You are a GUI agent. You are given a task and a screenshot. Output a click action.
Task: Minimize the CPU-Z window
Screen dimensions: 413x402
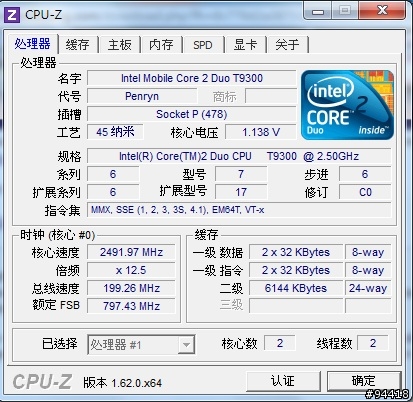318,11
